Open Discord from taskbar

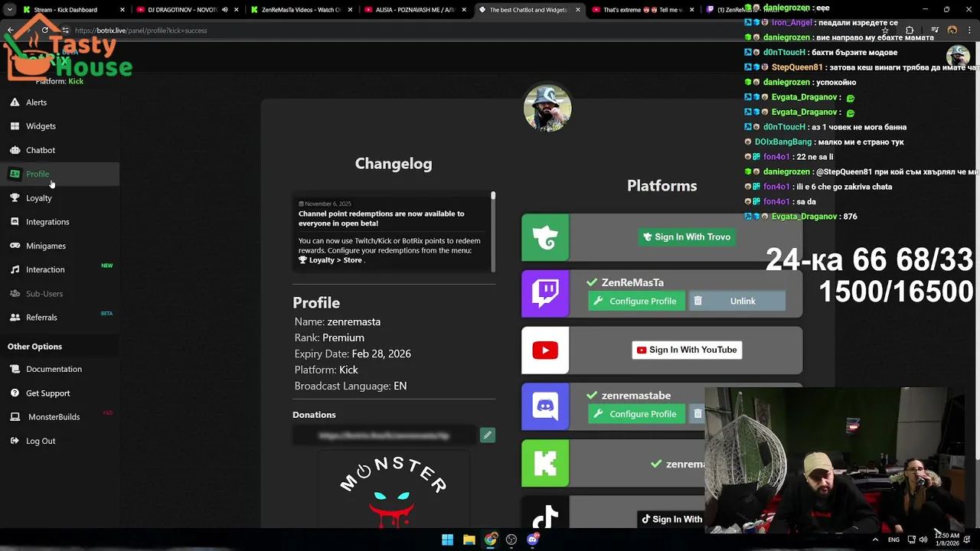click(533, 540)
